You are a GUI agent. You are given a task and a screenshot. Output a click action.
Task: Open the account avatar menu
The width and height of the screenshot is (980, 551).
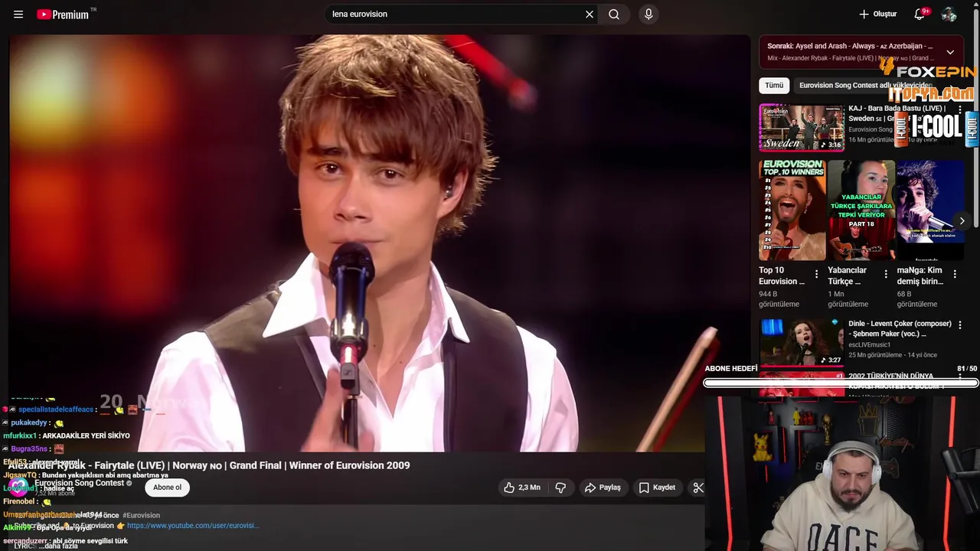coord(949,15)
